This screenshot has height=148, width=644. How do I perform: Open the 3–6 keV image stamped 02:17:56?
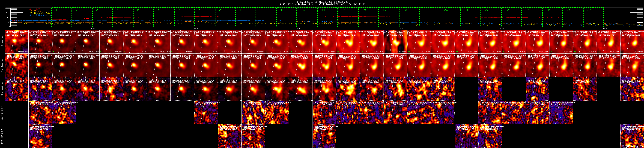pyautogui.click(x=466, y=42)
